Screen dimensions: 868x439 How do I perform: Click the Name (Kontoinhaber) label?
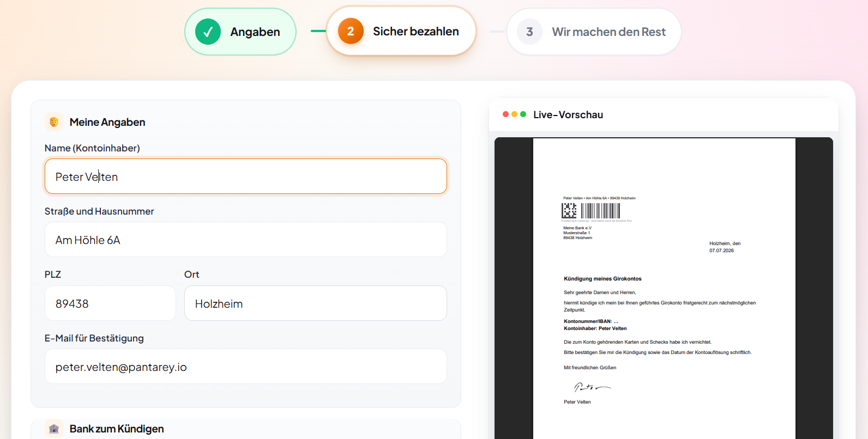92,148
